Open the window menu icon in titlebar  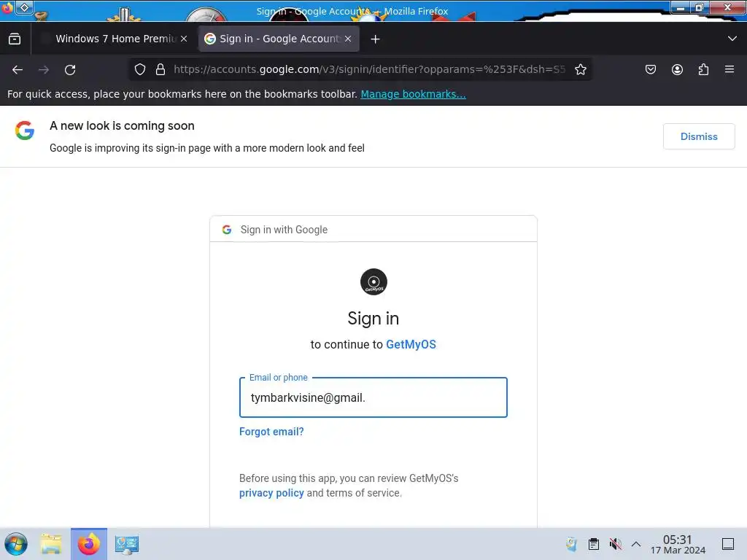(7, 7)
